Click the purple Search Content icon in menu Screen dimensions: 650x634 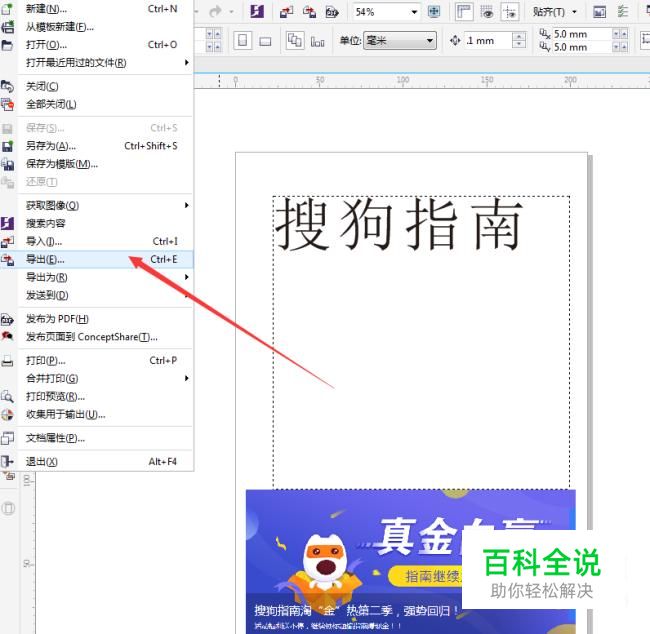[7, 223]
